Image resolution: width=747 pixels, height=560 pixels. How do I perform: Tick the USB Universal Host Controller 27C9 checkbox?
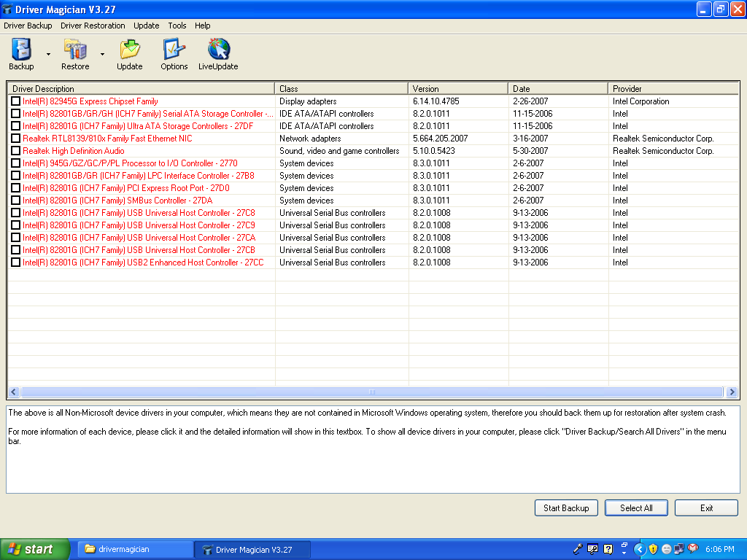[16, 225]
